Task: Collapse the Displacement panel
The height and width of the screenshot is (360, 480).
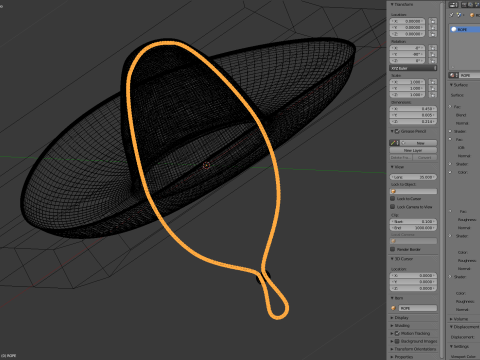Action: tap(451, 327)
